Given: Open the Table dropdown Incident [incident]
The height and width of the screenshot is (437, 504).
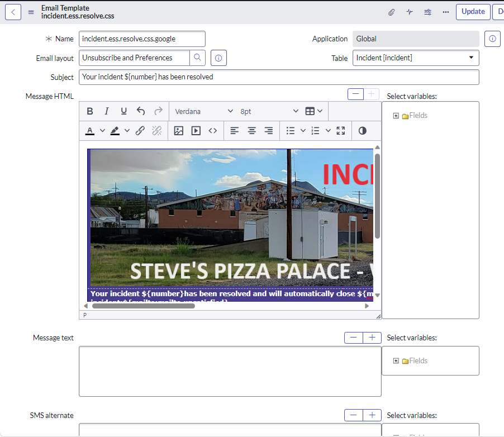Looking at the screenshot, I should pyautogui.click(x=416, y=58).
